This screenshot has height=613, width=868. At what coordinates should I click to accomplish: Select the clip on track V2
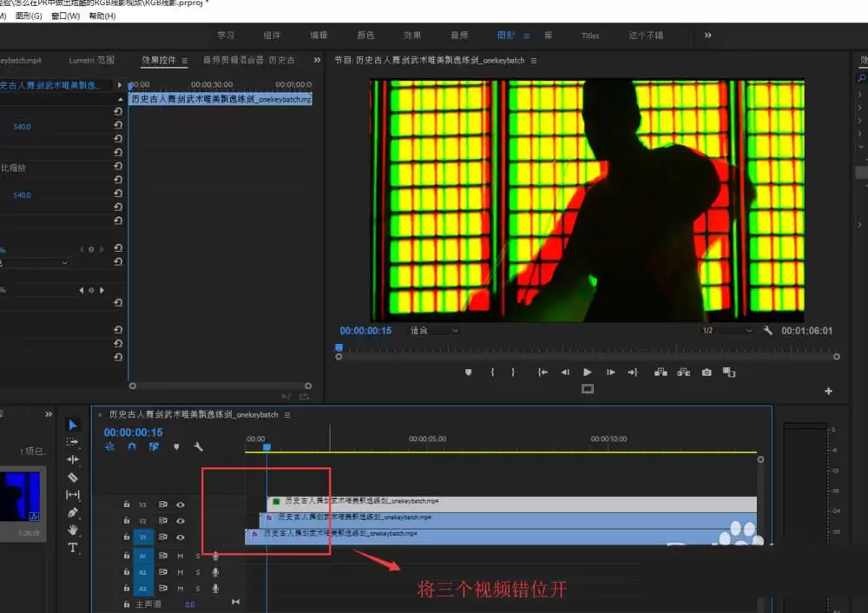pos(508,519)
